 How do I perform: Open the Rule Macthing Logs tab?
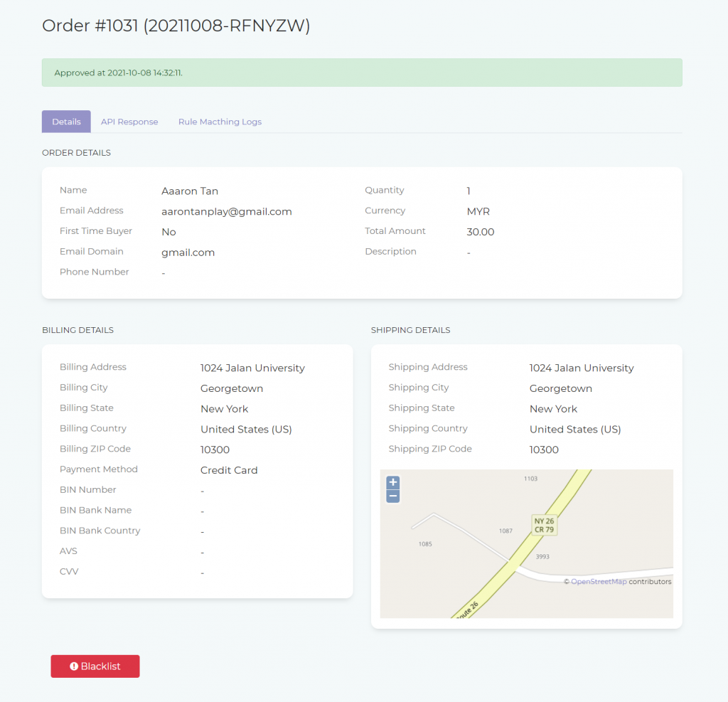(220, 122)
